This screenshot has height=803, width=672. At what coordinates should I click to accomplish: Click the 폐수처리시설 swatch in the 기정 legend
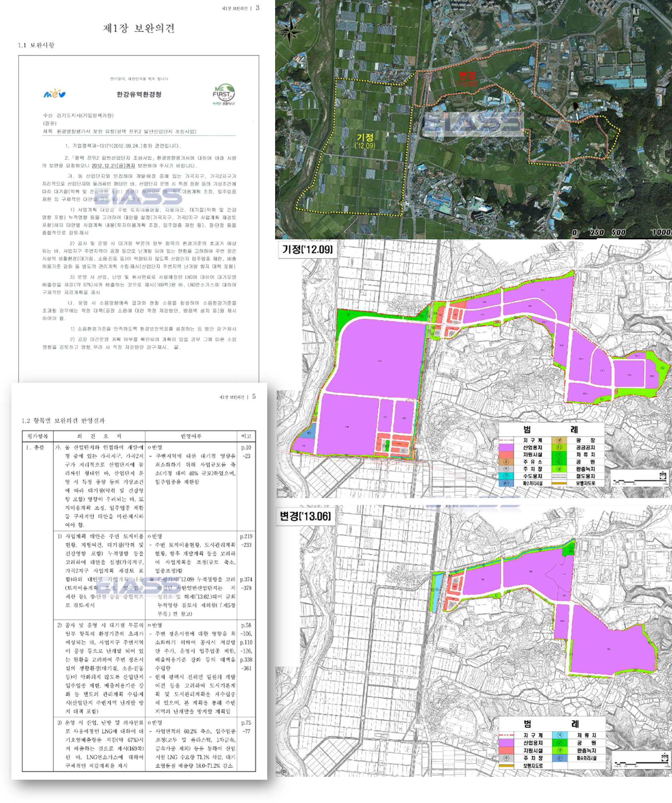click(506, 483)
